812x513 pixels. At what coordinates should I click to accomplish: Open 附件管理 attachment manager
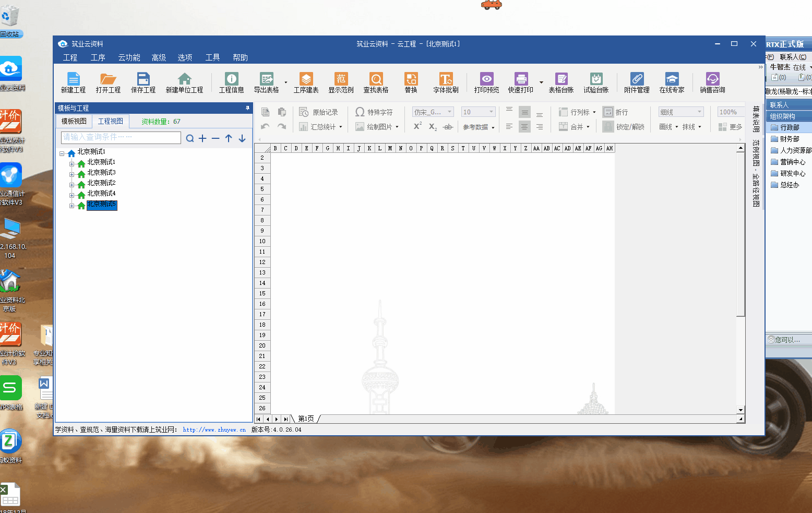pyautogui.click(x=637, y=82)
